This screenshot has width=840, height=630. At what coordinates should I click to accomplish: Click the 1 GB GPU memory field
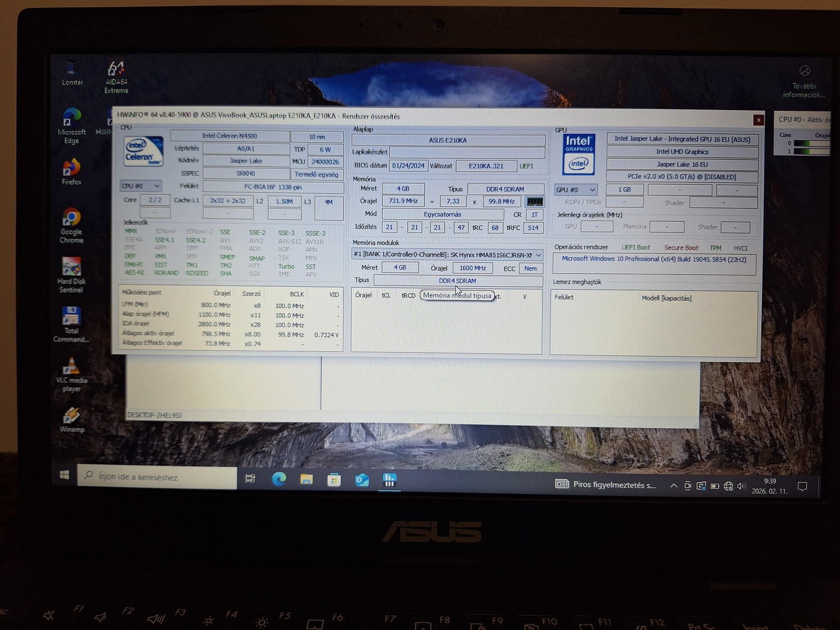click(x=624, y=189)
